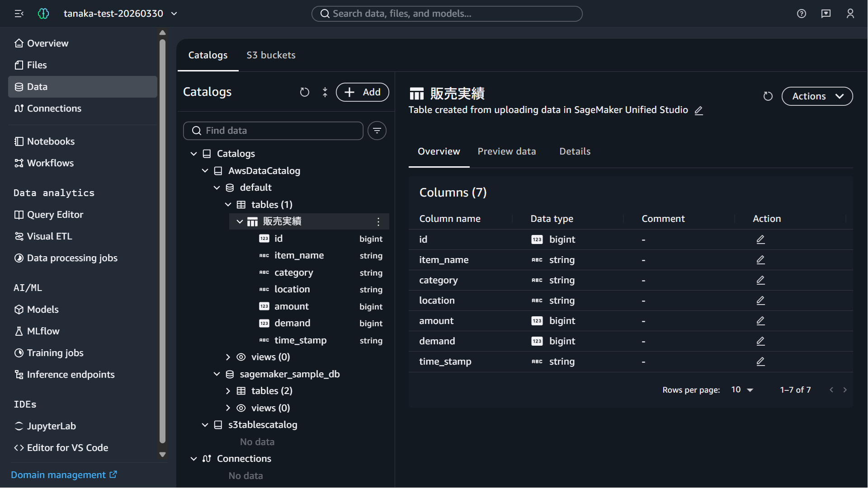Collapse the left navigation menu icon
Image resolution: width=868 pixels, height=488 pixels.
pos(19,14)
